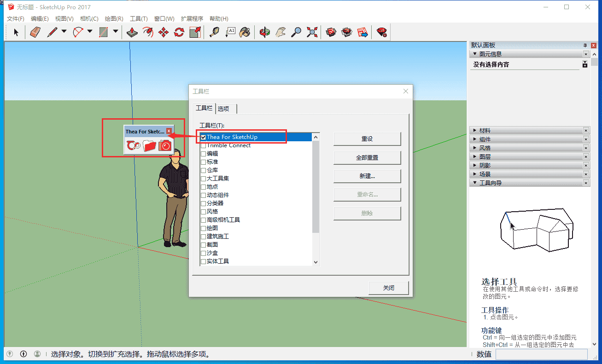602x364 pixels.
Task: Click into the 数值 measurements input box
Action: pyautogui.click(x=541, y=354)
